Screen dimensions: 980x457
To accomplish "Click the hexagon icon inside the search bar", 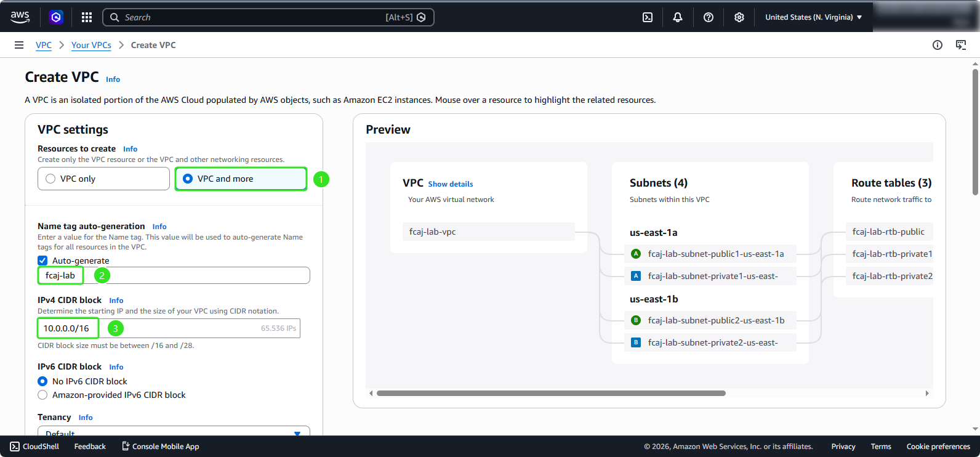I will pos(421,17).
